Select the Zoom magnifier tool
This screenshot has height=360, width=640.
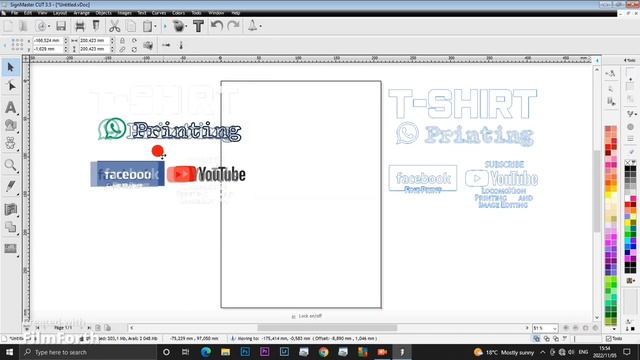click(11, 165)
